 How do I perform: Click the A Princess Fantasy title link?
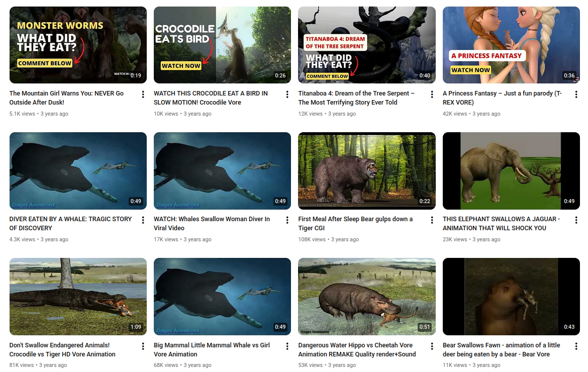point(502,98)
